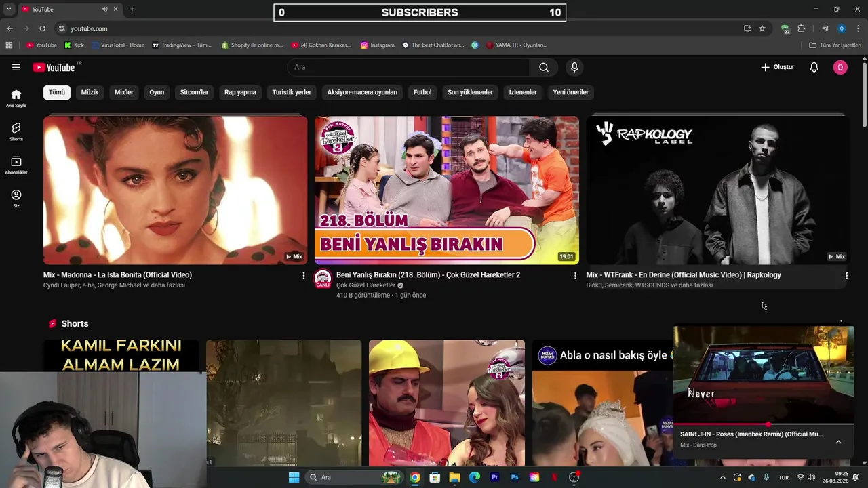Screen dimensions: 868x488
Task: Reload the page
Action: [x=42, y=28]
